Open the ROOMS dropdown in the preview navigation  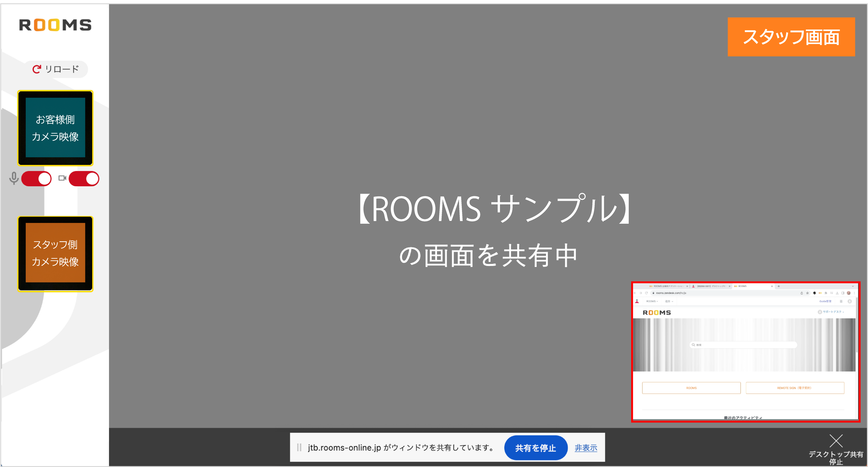pyautogui.click(x=652, y=301)
